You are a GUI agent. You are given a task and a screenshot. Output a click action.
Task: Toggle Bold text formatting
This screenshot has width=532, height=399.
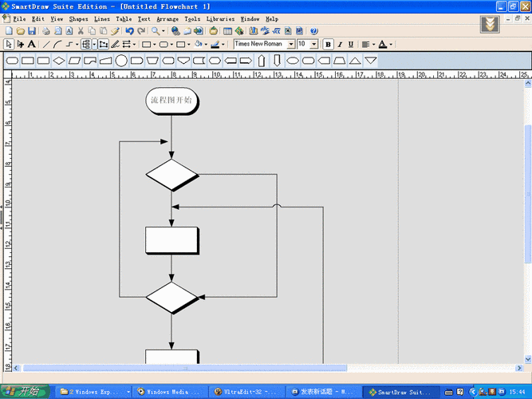(328, 45)
